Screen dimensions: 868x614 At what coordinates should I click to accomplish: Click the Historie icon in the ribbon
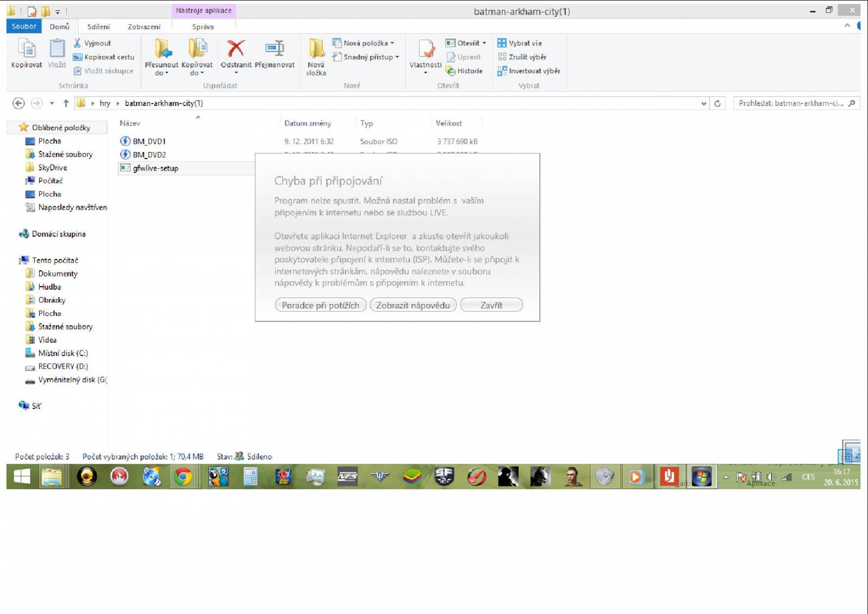pyautogui.click(x=450, y=71)
